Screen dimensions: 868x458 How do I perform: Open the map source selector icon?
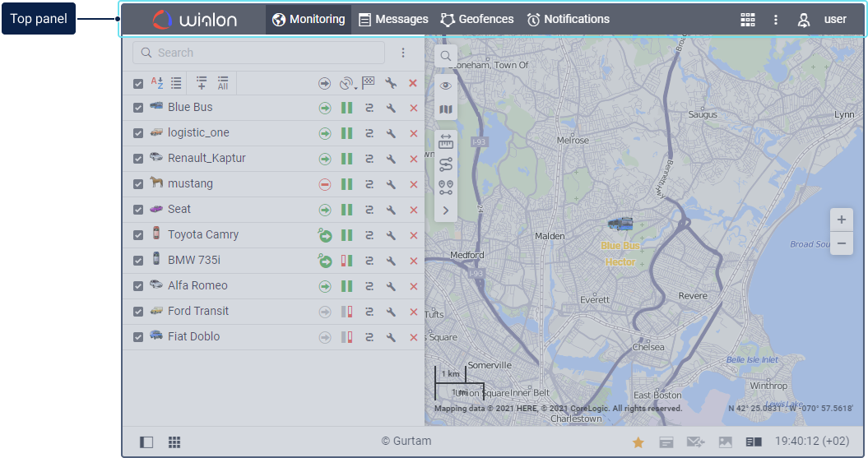pyautogui.click(x=446, y=109)
